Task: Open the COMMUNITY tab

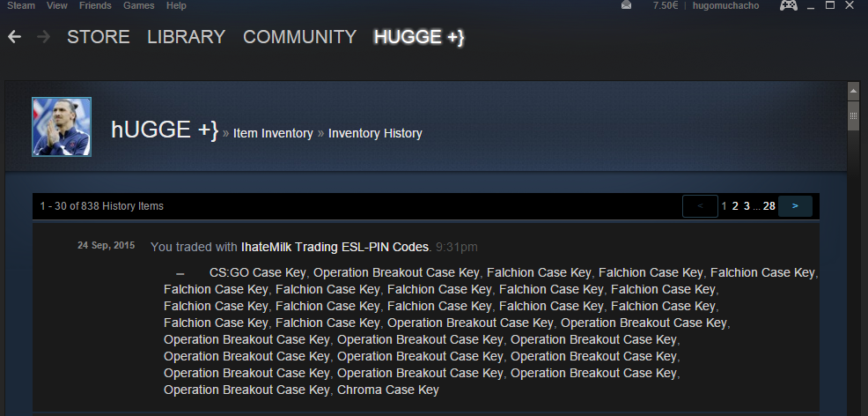Action: coord(299,37)
